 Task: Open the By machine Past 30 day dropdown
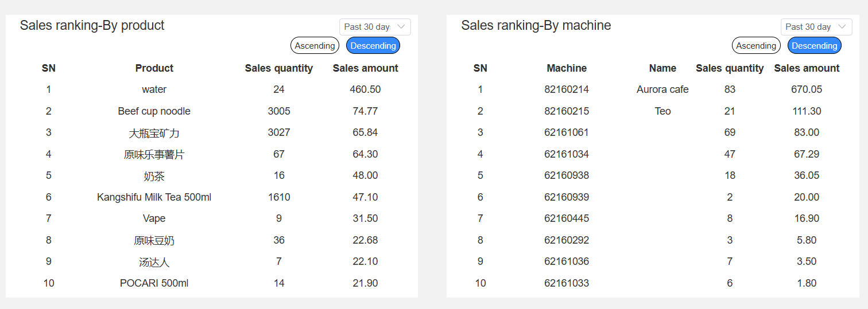pyautogui.click(x=816, y=27)
